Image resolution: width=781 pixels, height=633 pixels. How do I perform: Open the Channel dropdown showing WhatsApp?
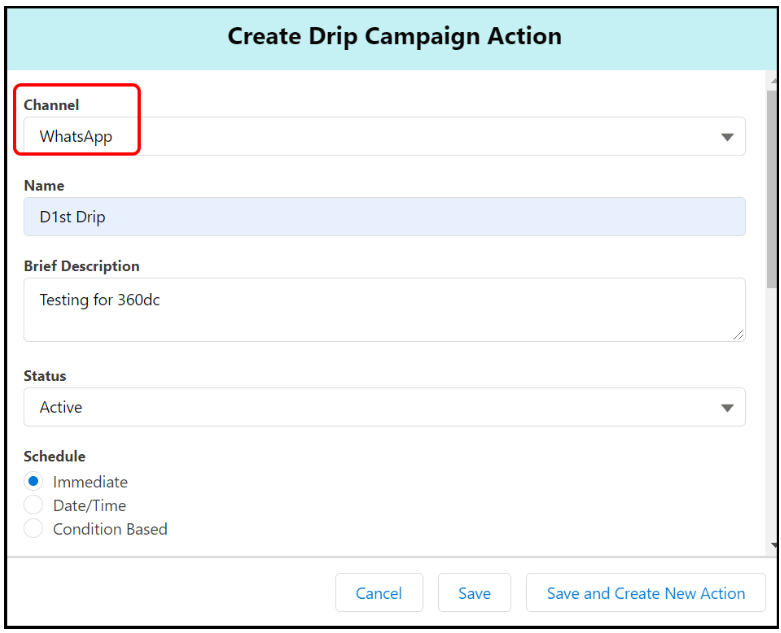click(384, 137)
